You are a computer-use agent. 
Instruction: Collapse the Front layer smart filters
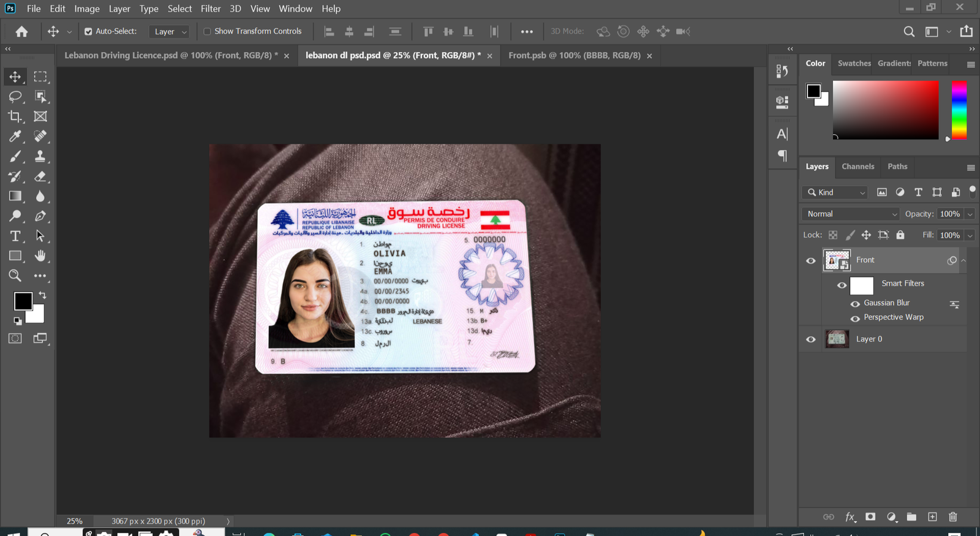(963, 260)
